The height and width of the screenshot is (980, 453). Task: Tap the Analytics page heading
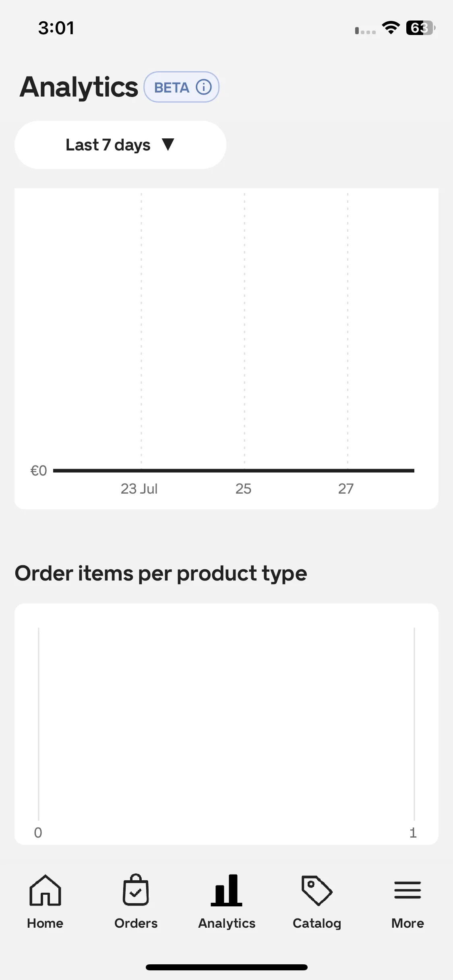[79, 87]
